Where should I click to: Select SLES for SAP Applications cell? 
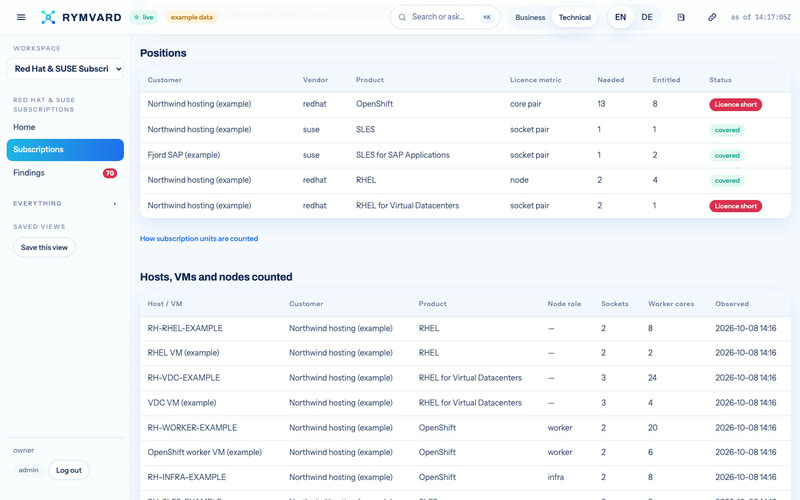(403, 155)
